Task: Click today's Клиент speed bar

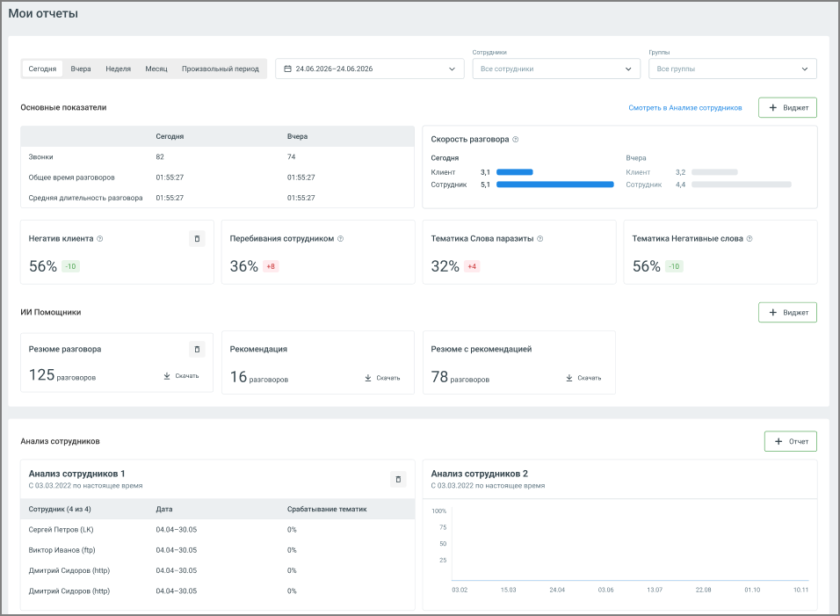Action: [x=515, y=172]
